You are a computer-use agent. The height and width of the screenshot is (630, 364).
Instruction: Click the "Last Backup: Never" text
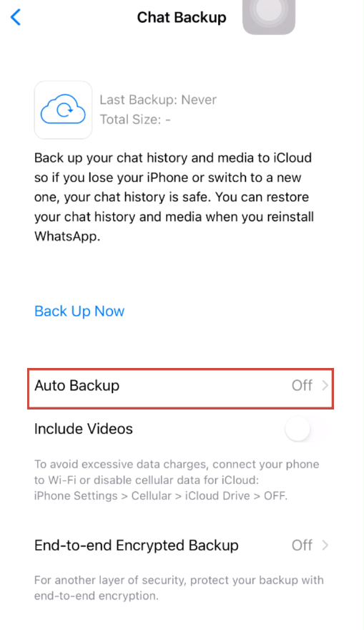158,100
